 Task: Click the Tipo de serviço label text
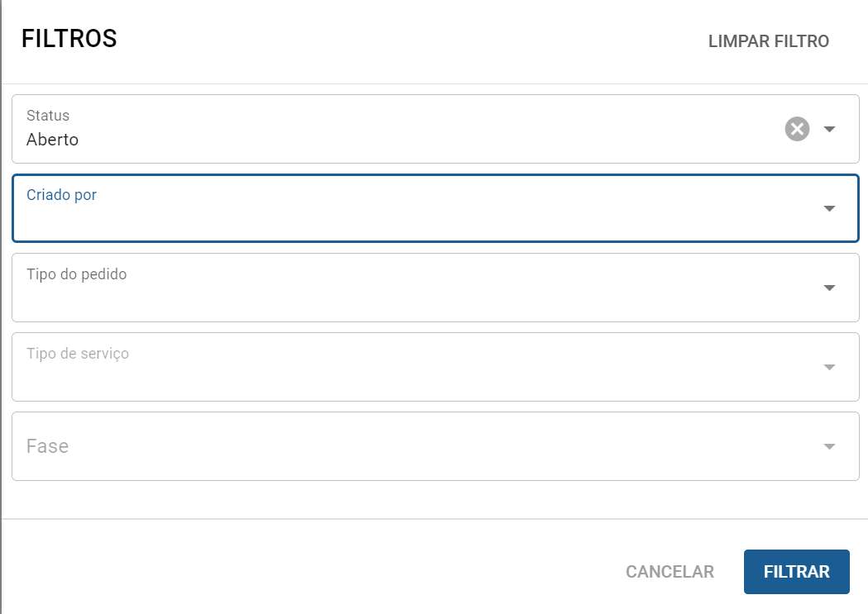click(78, 354)
